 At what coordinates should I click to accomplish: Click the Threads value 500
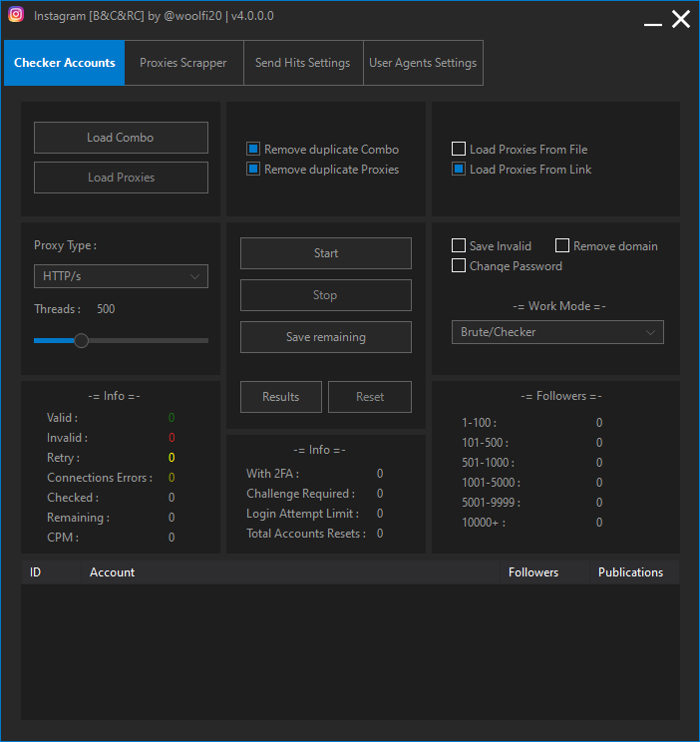click(106, 309)
